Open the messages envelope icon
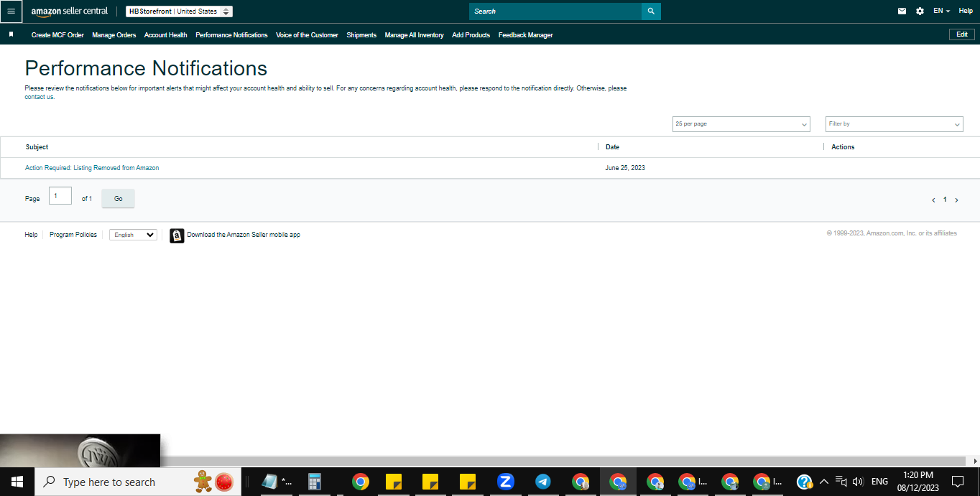Viewport: 980px width, 496px height. (x=902, y=11)
